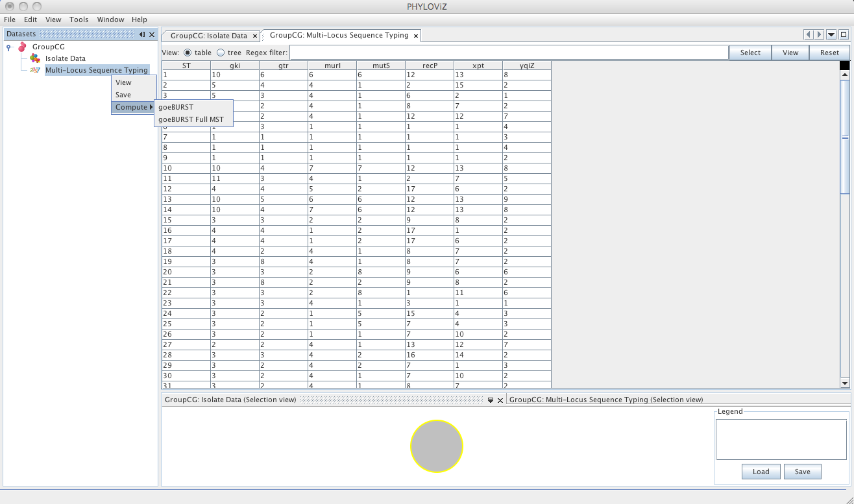Image resolution: width=854 pixels, height=504 pixels.
Task: Collapse the GroupCG tree node
Action: [8, 47]
